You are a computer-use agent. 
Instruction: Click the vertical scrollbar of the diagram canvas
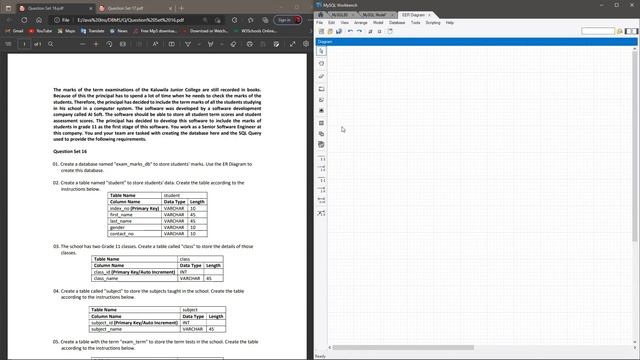click(x=635, y=146)
